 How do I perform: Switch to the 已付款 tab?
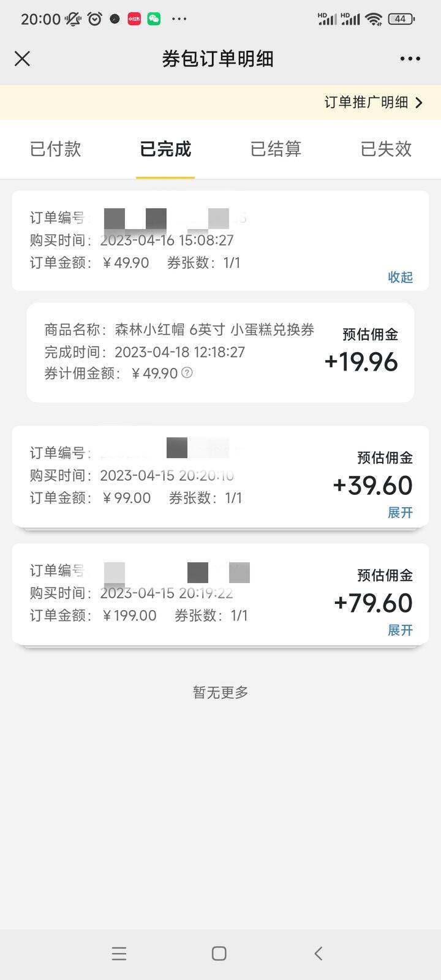(55, 149)
